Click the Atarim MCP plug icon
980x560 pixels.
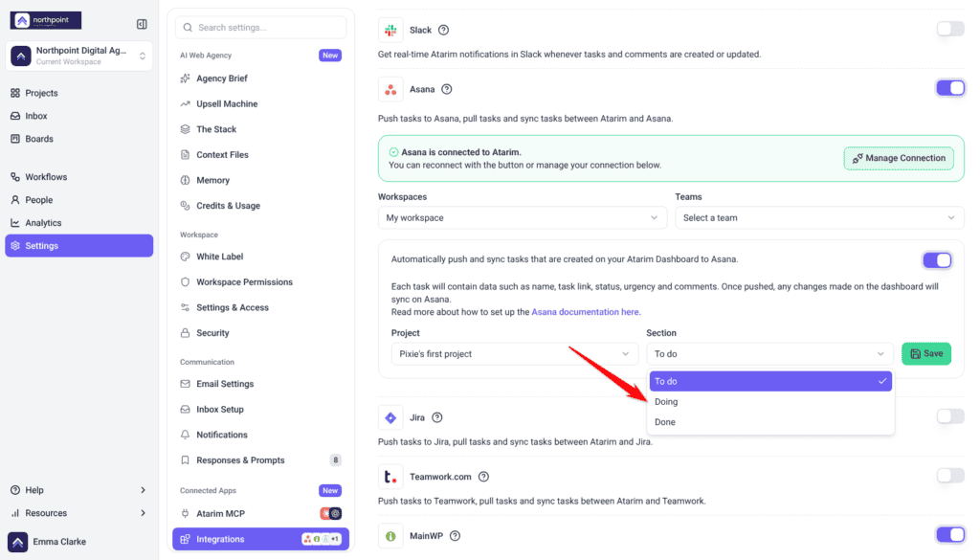coord(185,514)
